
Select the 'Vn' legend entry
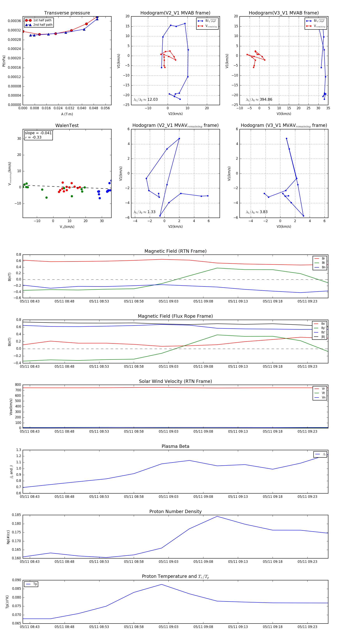click(320, 398)
